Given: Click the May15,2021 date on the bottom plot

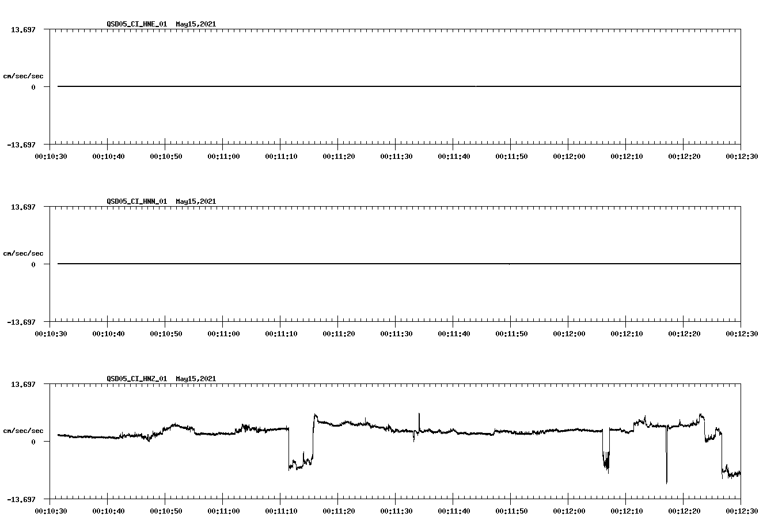Looking at the screenshot, I should [x=196, y=379].
